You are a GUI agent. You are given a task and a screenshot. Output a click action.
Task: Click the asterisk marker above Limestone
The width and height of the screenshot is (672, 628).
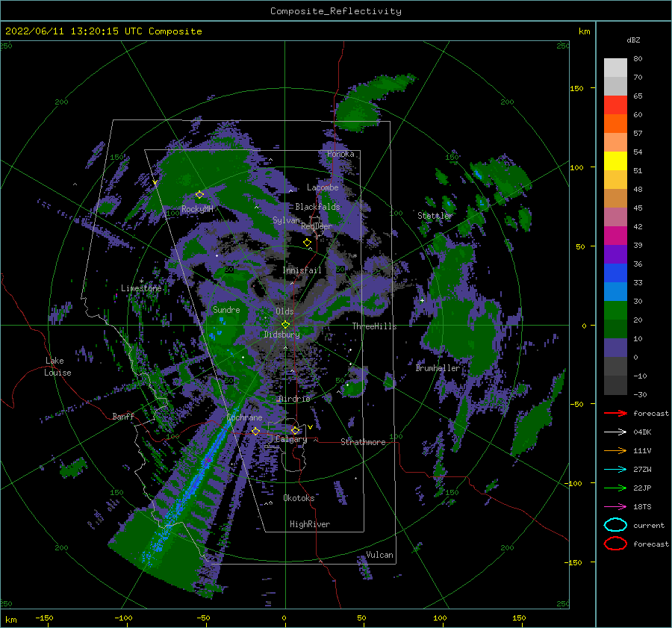[x=141, y=282]
